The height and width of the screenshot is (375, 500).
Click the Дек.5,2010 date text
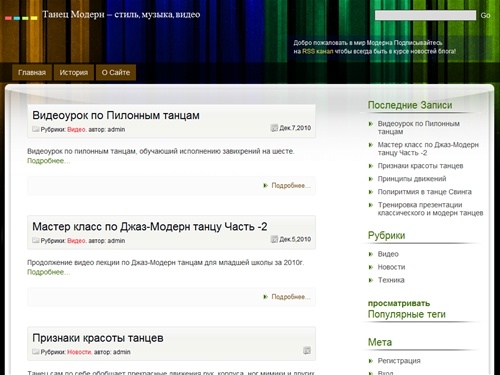295,239
